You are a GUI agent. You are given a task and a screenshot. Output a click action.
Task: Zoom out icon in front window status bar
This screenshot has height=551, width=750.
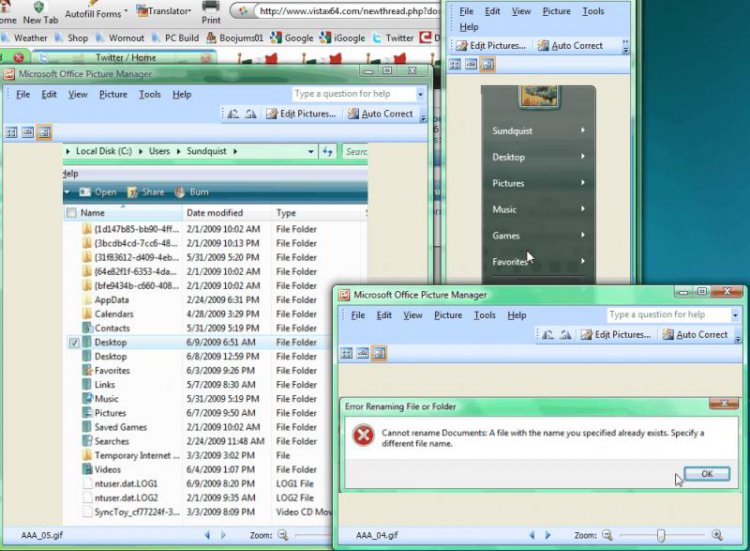click(607, 535)
